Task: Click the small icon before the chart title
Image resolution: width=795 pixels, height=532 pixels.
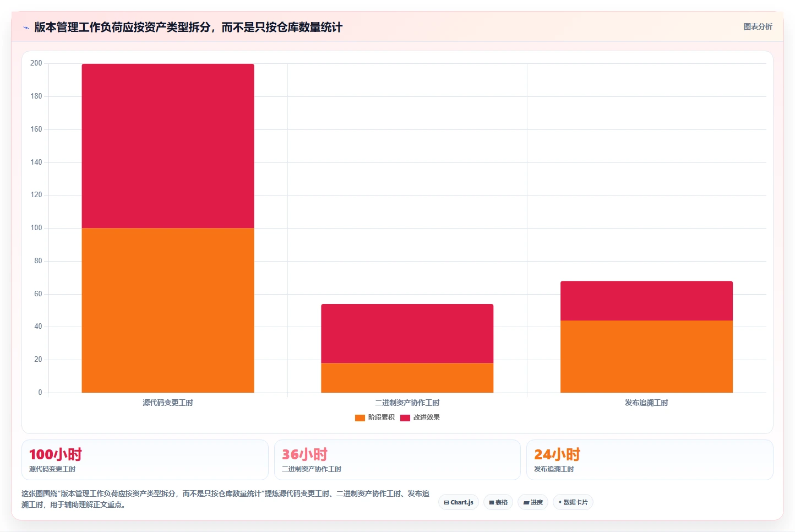Action: pos(26,28)
